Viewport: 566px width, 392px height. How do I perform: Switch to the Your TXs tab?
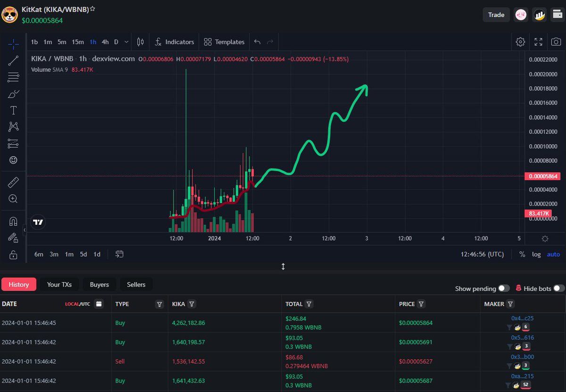(59, 285)
